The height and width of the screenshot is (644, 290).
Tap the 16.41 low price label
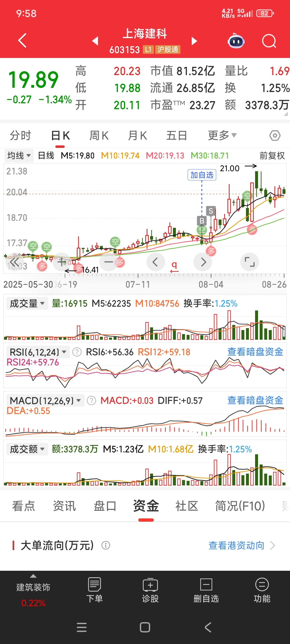coord(90,270)
